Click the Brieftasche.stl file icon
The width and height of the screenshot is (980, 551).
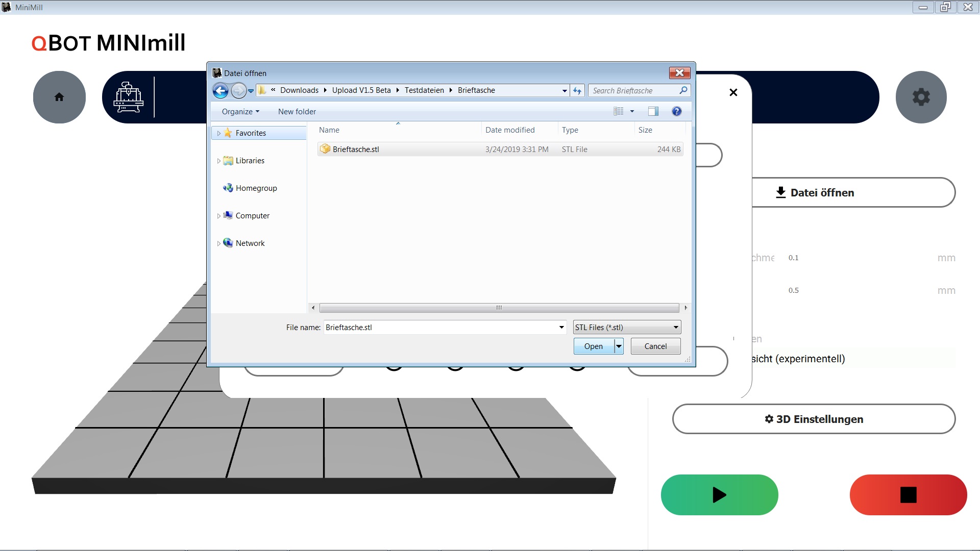point(325,149)
